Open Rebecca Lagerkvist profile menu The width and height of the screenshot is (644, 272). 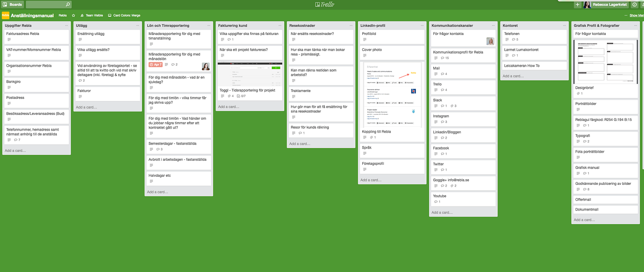coord(605,4)
